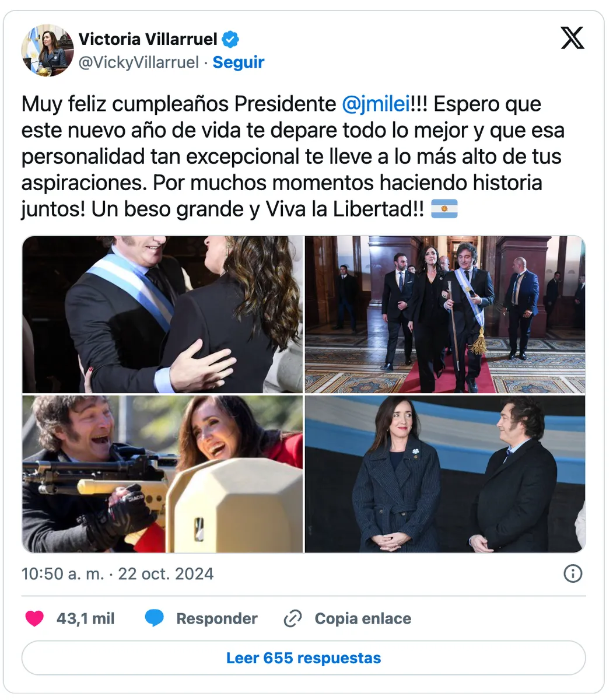
Task: Open the tweet info circle icon
Action: 573,573
